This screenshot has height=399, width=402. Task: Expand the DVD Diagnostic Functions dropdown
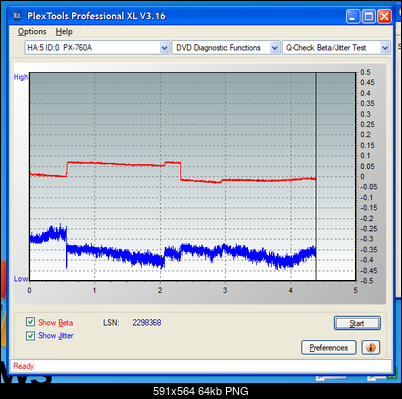coord(275,48)
